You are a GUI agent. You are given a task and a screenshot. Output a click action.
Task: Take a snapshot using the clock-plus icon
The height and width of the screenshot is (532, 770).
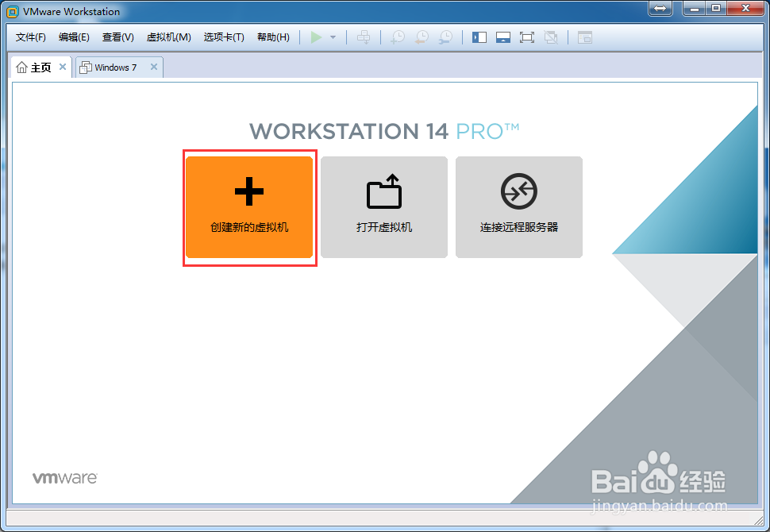click(397, 37)
